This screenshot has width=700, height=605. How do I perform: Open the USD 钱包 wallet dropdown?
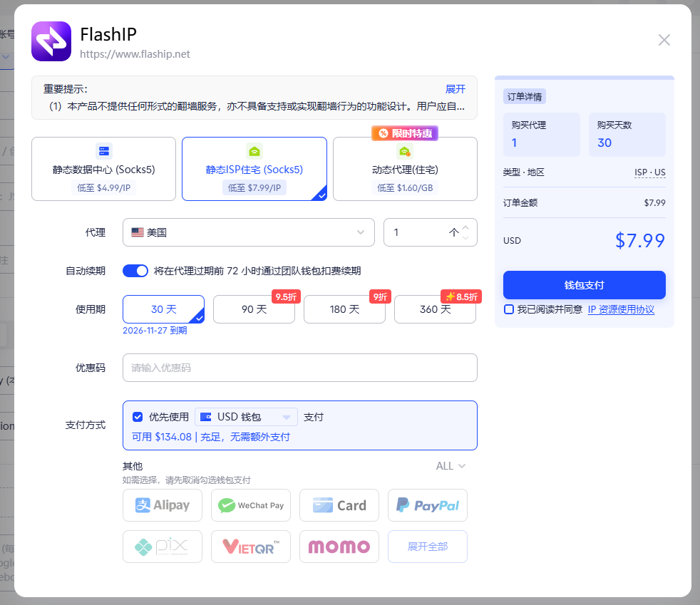pyautogui.click(x=246, y=417)
